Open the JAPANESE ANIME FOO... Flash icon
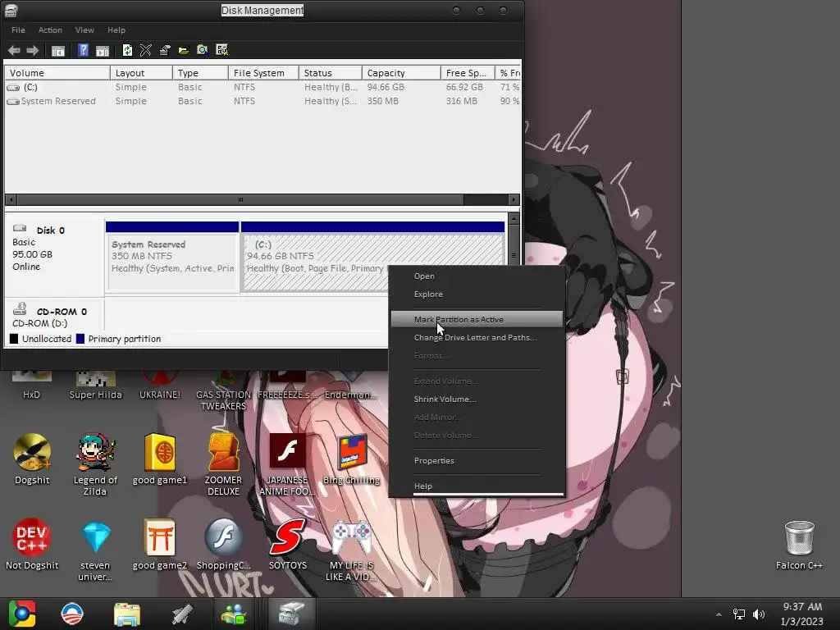 pos(287,464)
